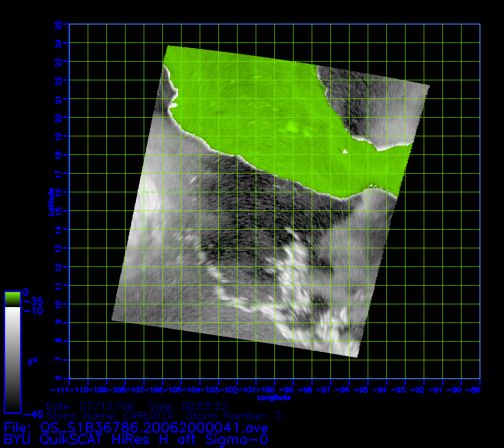Click the 25 latitude tick label
Screen dimensions: 504x448
click(59, 24)
